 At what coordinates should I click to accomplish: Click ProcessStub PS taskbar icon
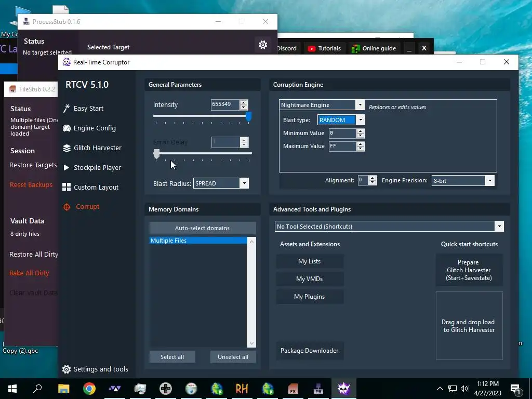pos(318,389)
